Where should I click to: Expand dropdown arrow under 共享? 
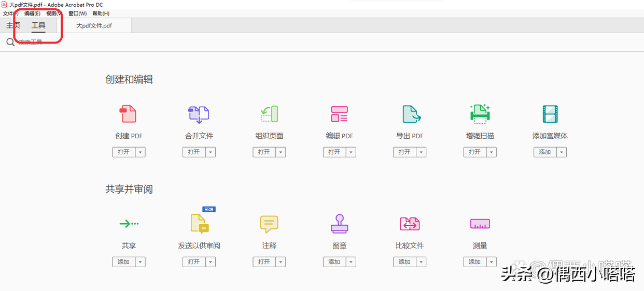pos(141,262)
